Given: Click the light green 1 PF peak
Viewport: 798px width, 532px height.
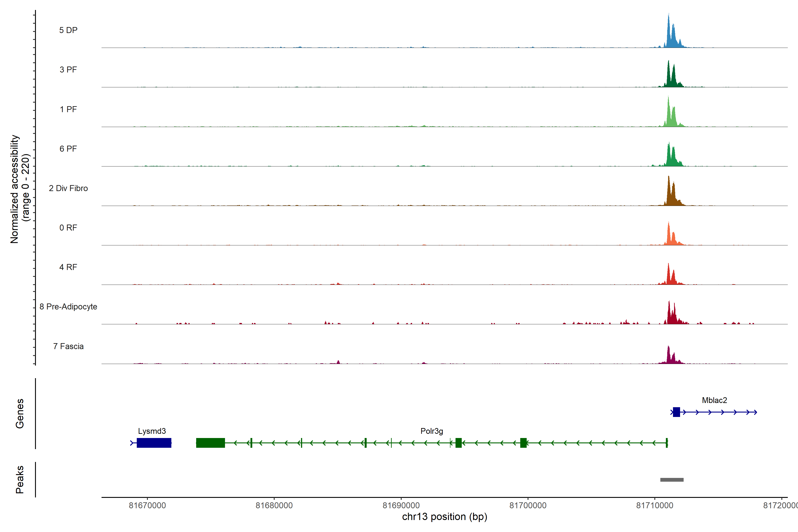Looking at the screenshot, I should coord(669,117).
